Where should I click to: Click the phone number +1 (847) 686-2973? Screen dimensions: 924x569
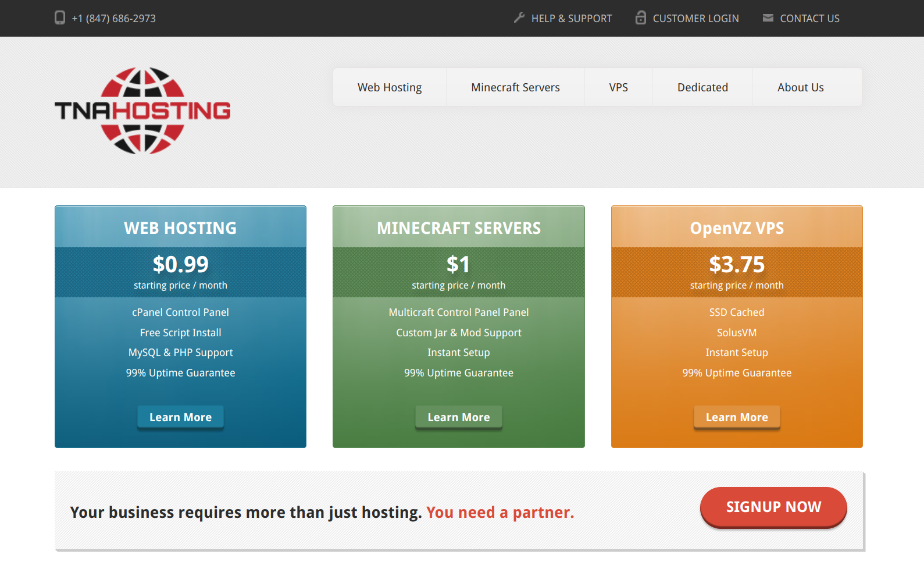pos(114,19)
